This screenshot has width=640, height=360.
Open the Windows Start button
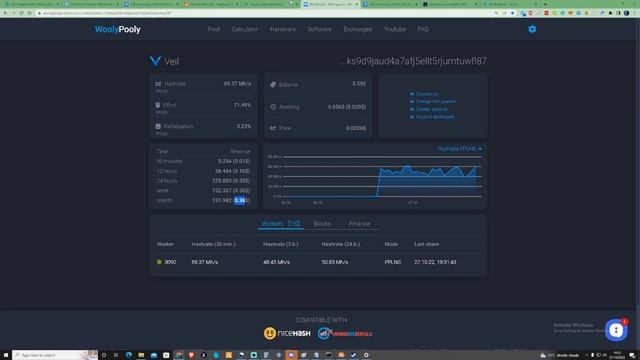tap(5, 355)
